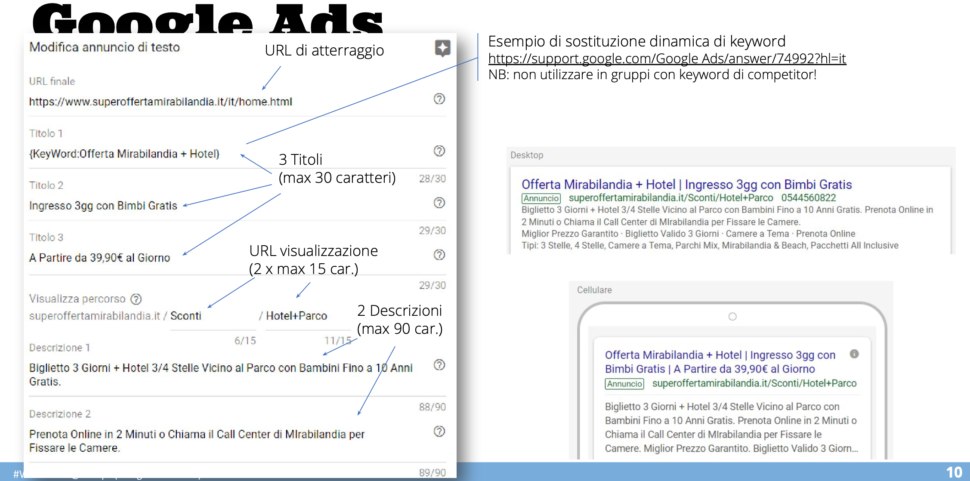Click the Modifica annuncio di testo heading
This screenshot has width=970, height=481.
[x=105, y=47]
